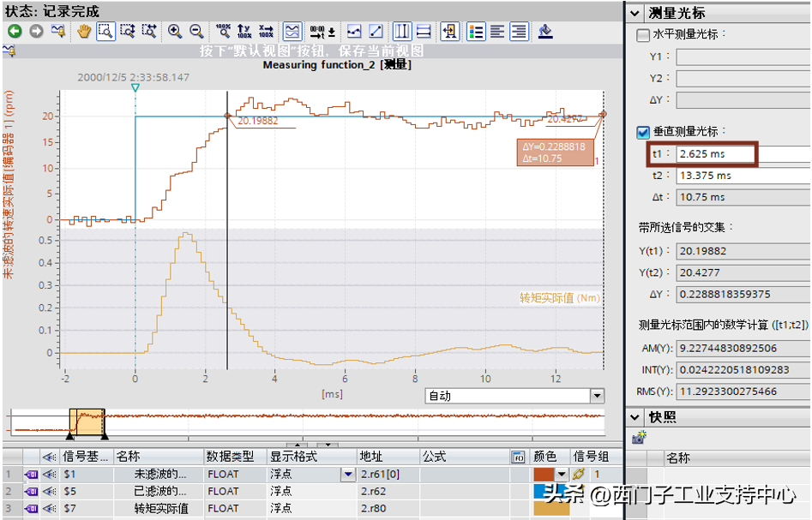812x520 pixels.
Task: Collapse the 测量光标 panel section
Action: click(635, 13)
